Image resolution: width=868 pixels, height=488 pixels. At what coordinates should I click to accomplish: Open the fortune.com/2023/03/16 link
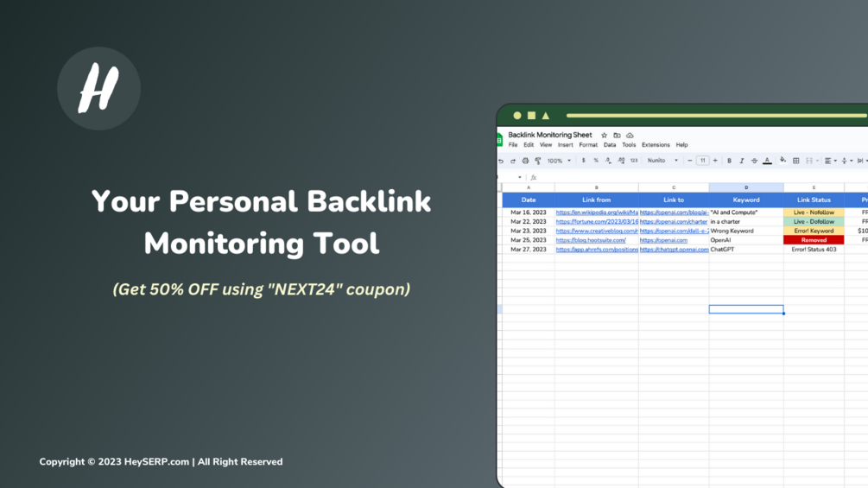(597, 222)
